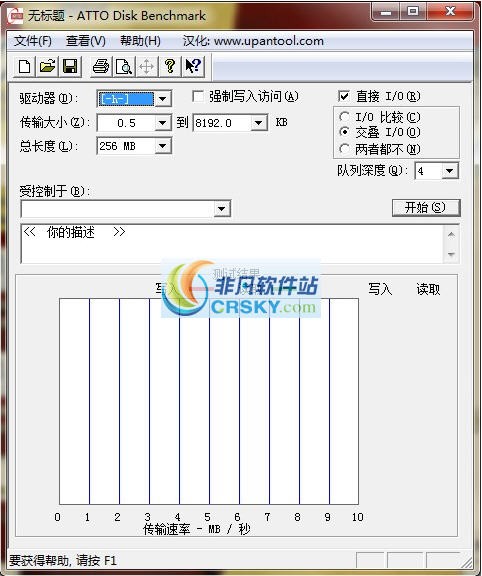Click inside the 你的描述 description text box
The height and width of the screenshot is (576, 482).
[x=233, y=244]
